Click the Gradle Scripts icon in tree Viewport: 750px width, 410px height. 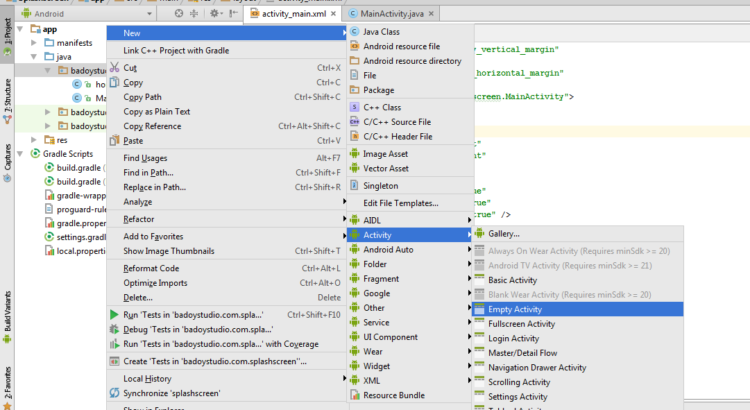pyautogui.click(x=36, y=154)
